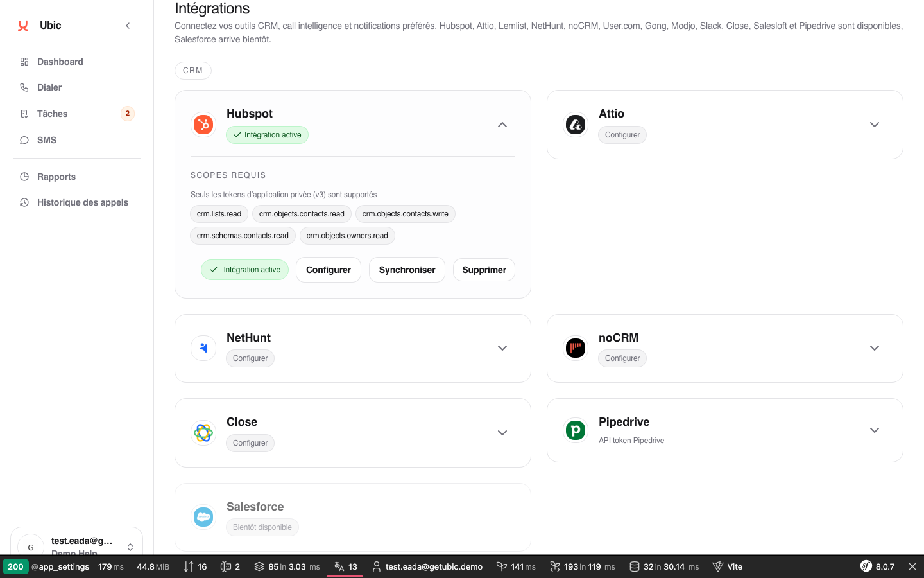This screenshot has height=578, width=924.
Task: Click the Tâches notification badge showing 2
Action: click(x=128, y=114)
